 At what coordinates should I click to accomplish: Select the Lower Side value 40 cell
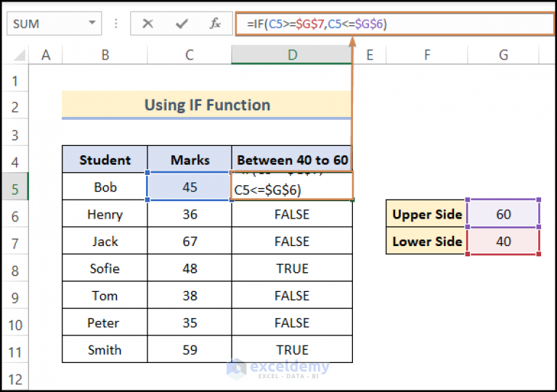tap(503, 242)
